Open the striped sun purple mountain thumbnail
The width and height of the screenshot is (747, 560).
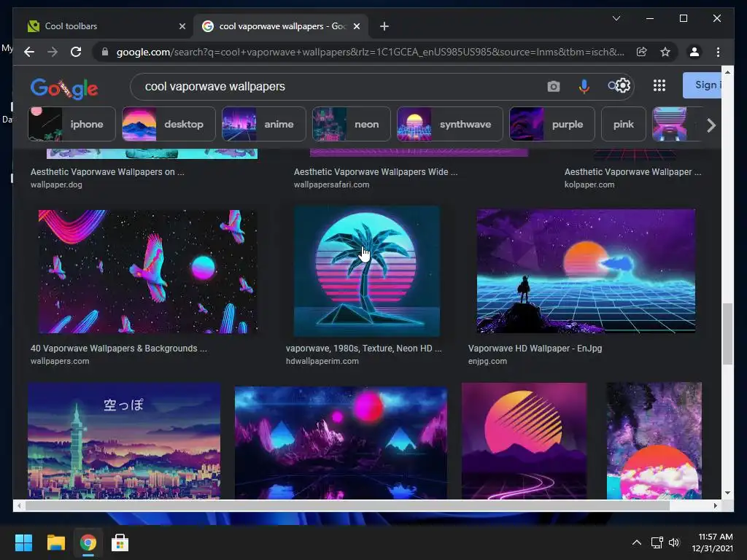pyautogui.click(x=524, y=441)
